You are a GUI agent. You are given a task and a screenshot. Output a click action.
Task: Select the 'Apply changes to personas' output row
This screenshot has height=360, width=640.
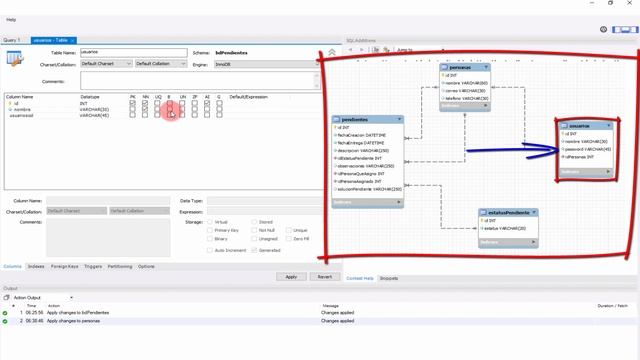[318, 321]
